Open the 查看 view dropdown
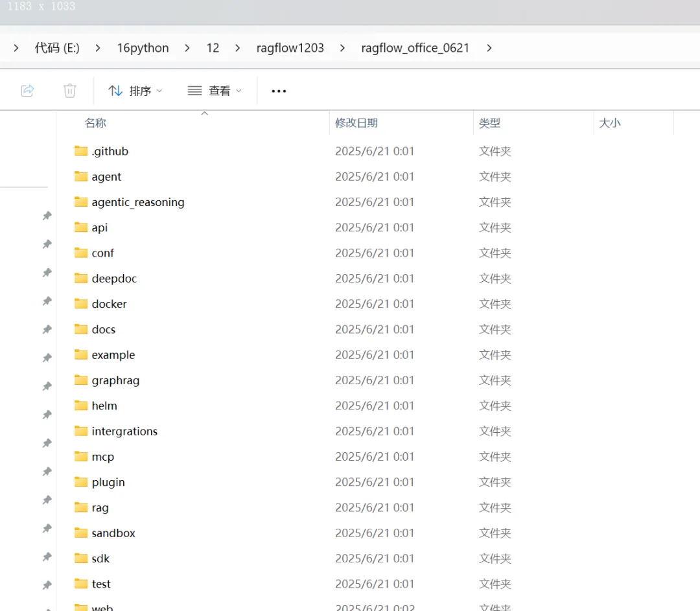The width and height of the screenshot is (700, 611). (215, 91)
